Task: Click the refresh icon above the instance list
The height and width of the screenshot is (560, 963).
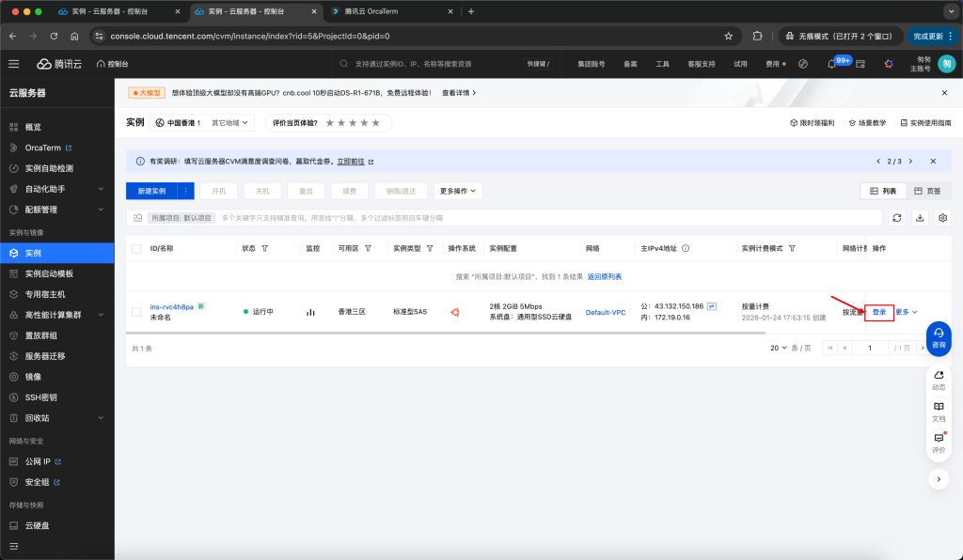Action: click(x=896, y=218)
